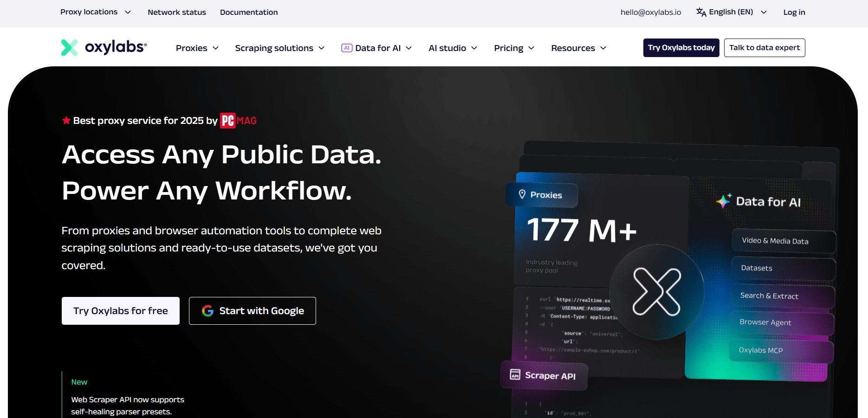
Task: Click the hello@oxylabs.io email link
Action: (651, 12)
